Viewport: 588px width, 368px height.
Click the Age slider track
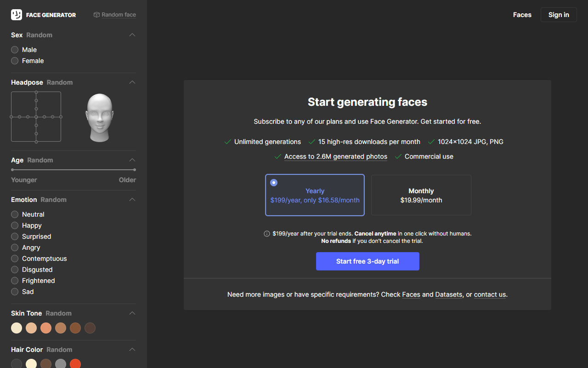click(73, 170)
